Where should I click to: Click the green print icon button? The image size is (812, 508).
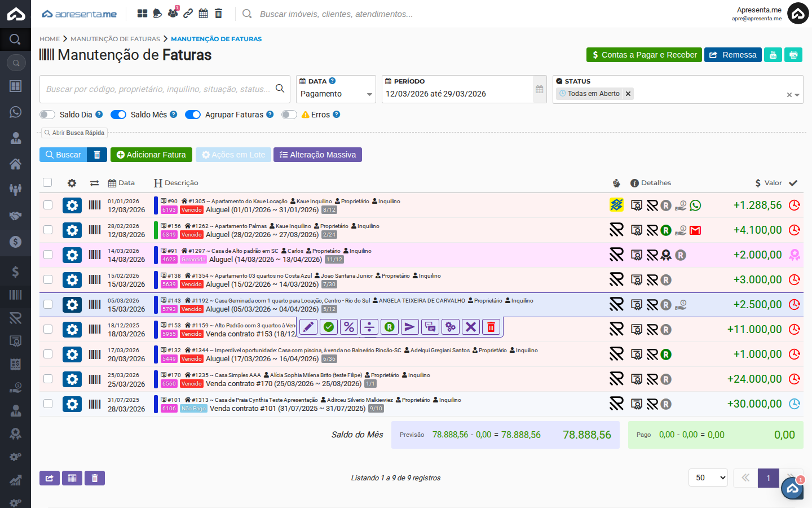click(x=793, y=55)
